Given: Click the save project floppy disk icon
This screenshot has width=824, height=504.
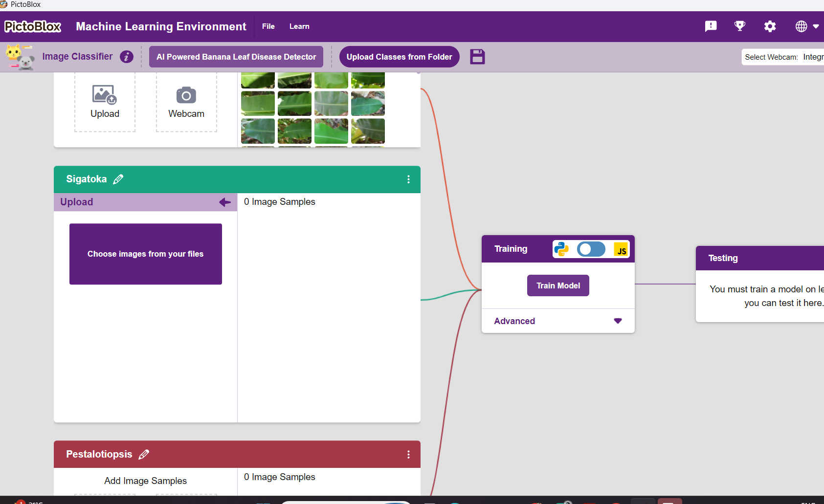Looking at the screenshot, I should coord(477,57).
